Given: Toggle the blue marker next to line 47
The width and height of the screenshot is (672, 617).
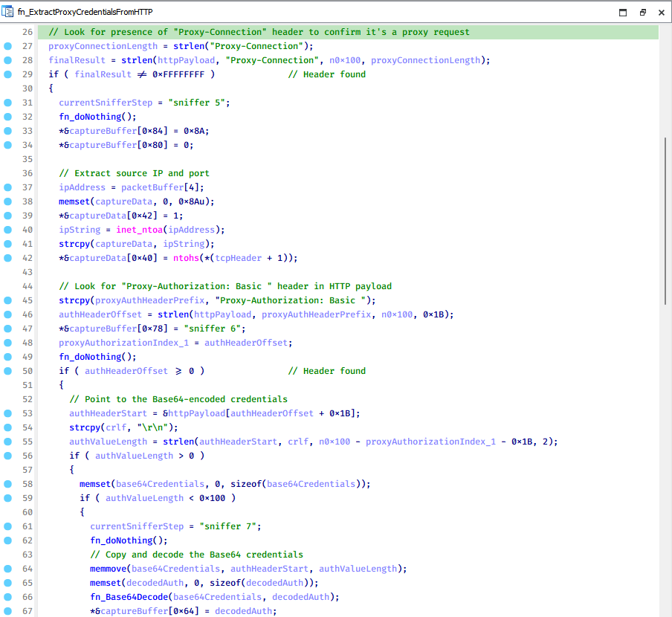Looking at the screenshot, I should [x=7, y=328].
